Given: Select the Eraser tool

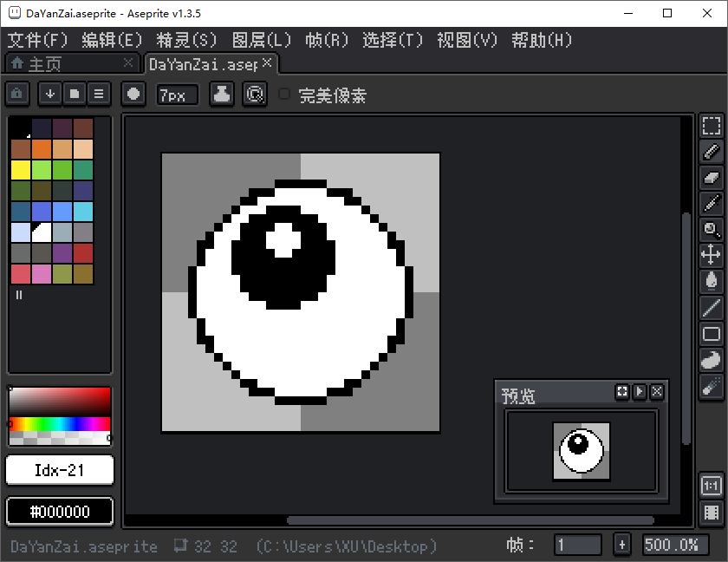Looking at the screenshot, I should 711,177.
